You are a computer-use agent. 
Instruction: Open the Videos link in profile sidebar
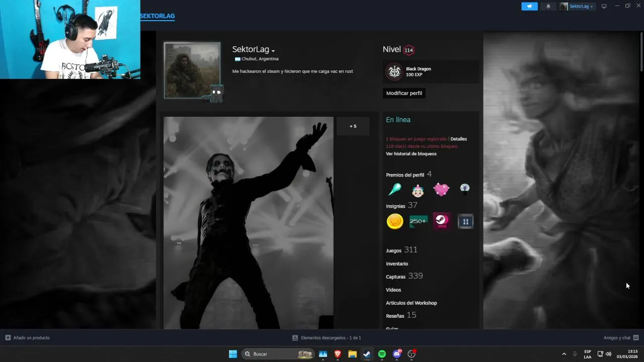393,290
